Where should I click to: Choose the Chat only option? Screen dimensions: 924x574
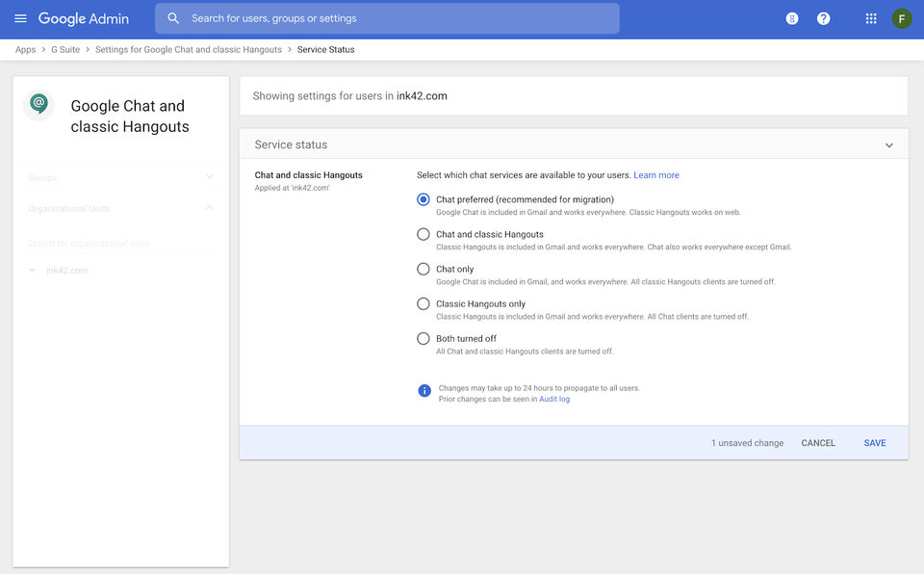point(423,269)
